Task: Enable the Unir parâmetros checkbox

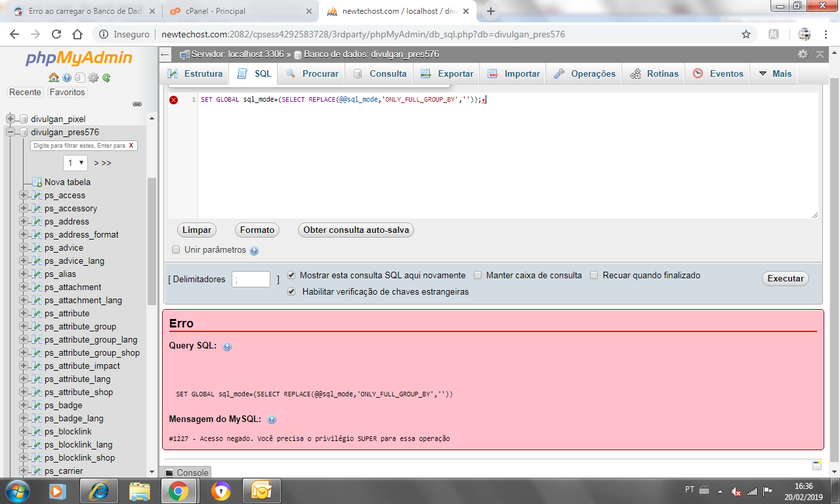Action: point(176,250)
